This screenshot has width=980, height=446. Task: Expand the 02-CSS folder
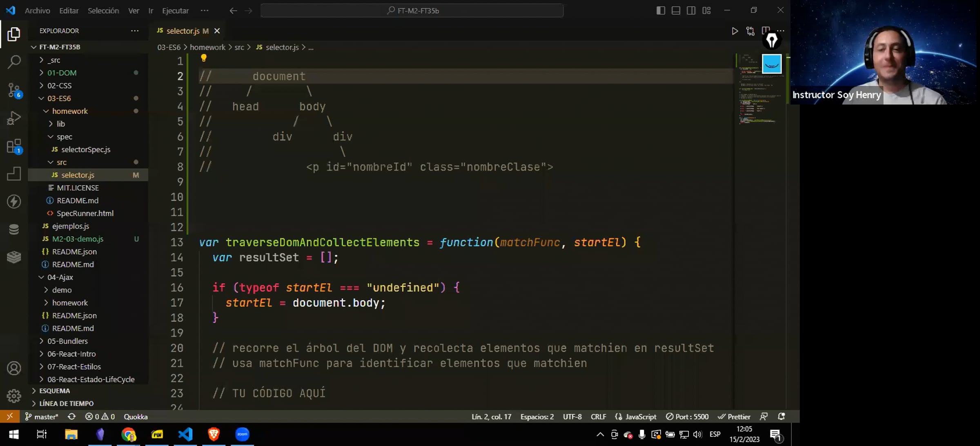pyautogui.click(x=59, y=86)
